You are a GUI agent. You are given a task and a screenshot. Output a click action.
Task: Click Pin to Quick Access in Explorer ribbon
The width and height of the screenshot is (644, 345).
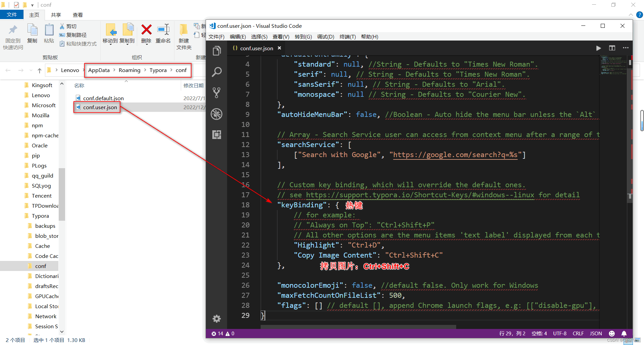point(13,37)
